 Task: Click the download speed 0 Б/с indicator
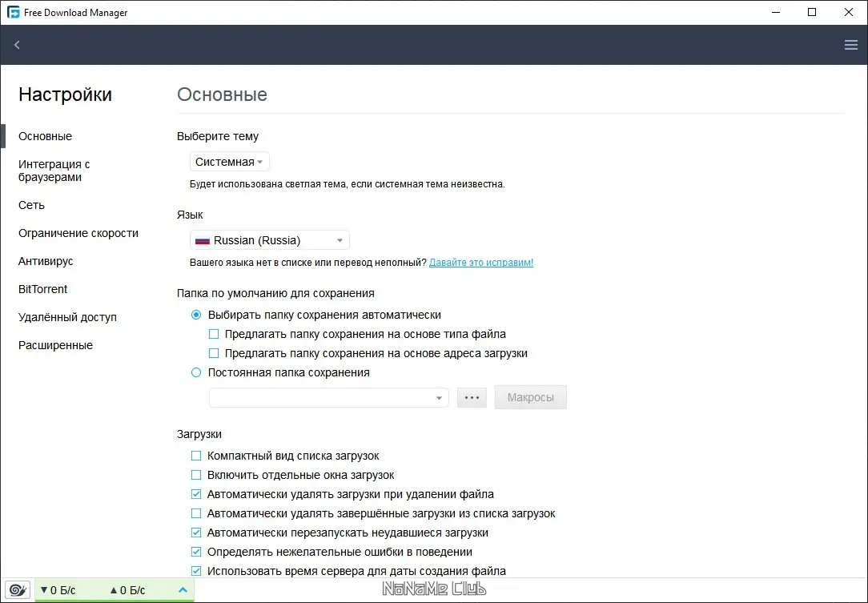click(58, 590)
